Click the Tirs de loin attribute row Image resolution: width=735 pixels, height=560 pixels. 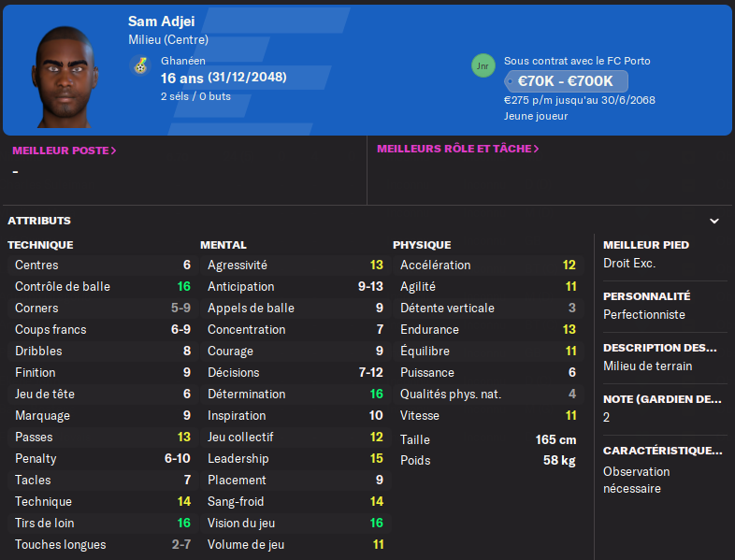click(x=103, y=523)
